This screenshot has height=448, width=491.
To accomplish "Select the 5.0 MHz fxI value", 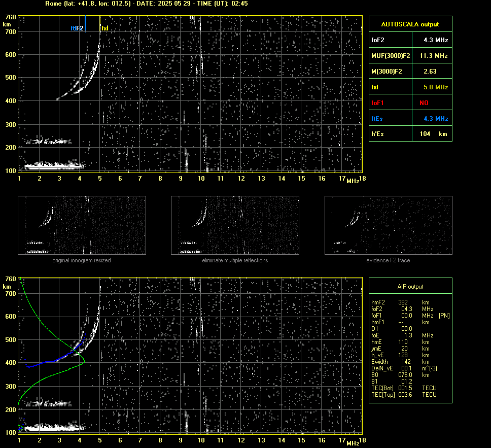I will point(436,87).
